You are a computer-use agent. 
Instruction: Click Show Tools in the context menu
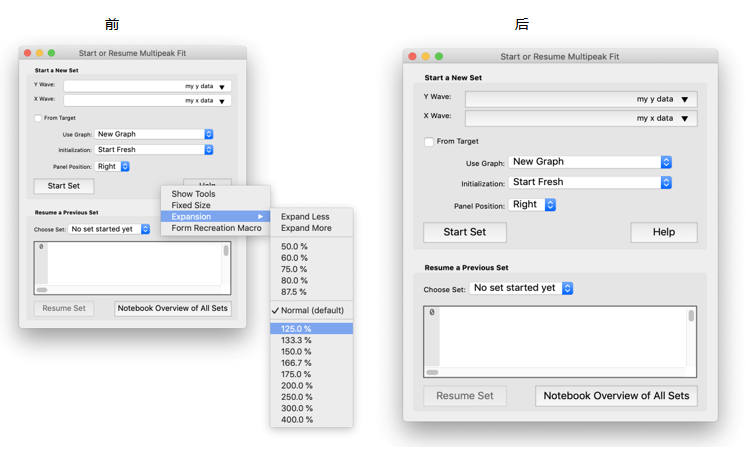coord(193,194)
